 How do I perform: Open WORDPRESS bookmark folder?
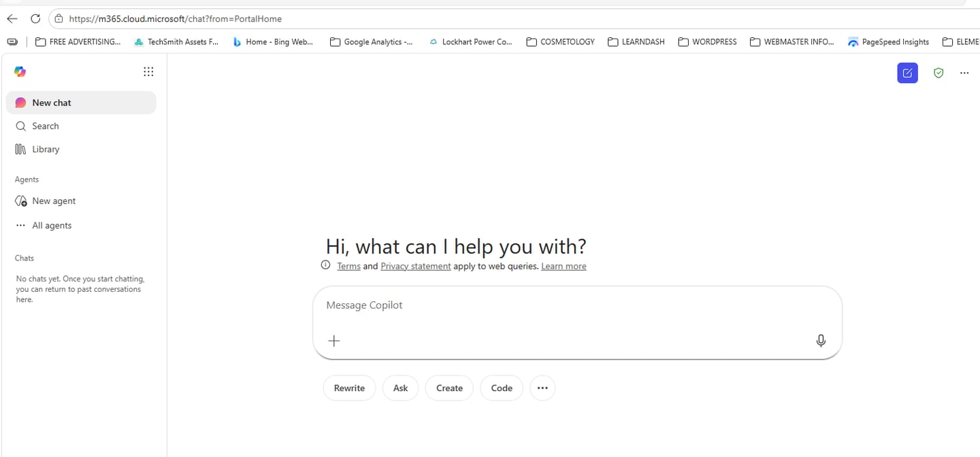[x=707, y=41]
